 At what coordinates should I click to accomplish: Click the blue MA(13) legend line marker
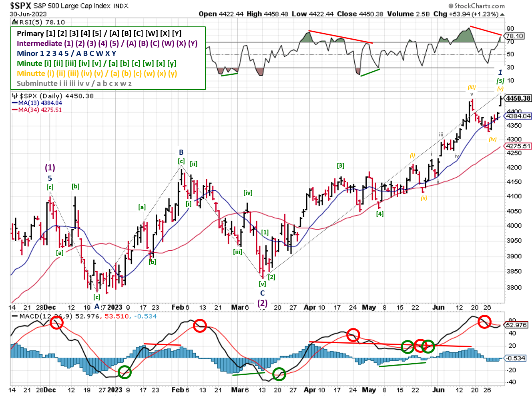15,103
